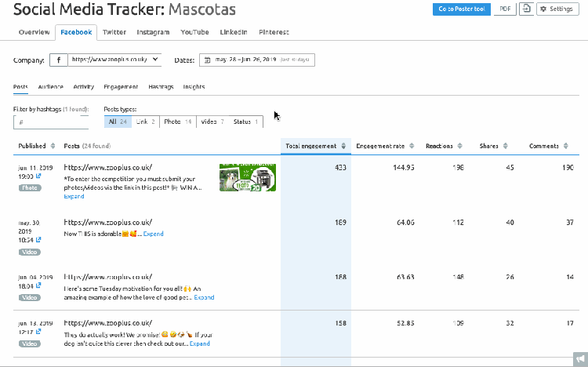The image size is (588, 367).
Task: Click the Photo tag on Jun 11 post
Action: click(x=30, y=187)
